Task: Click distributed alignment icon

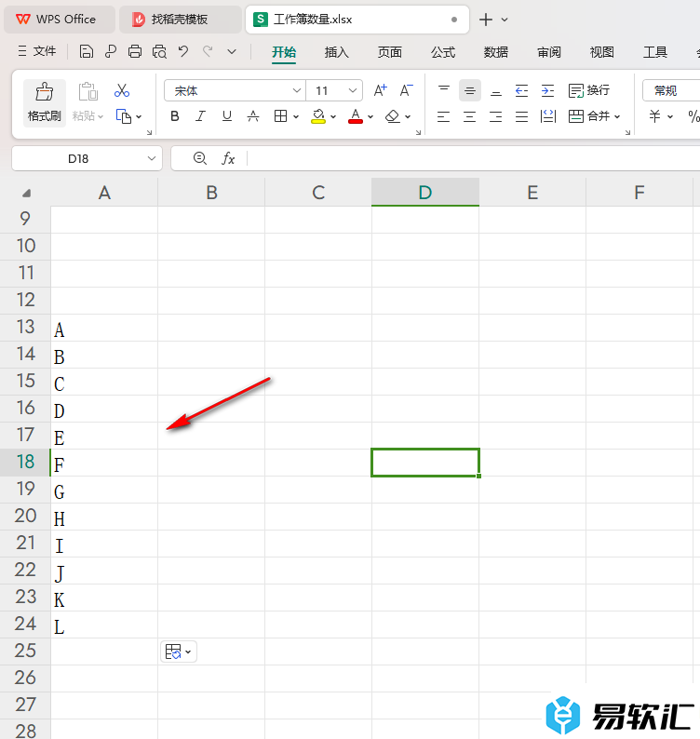Action: coord(548,116)
